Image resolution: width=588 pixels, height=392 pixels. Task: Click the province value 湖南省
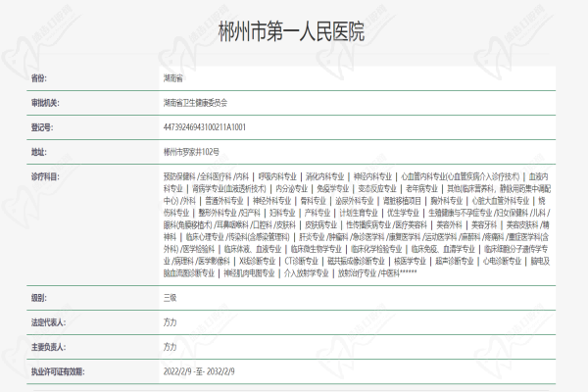coord(172,78)
